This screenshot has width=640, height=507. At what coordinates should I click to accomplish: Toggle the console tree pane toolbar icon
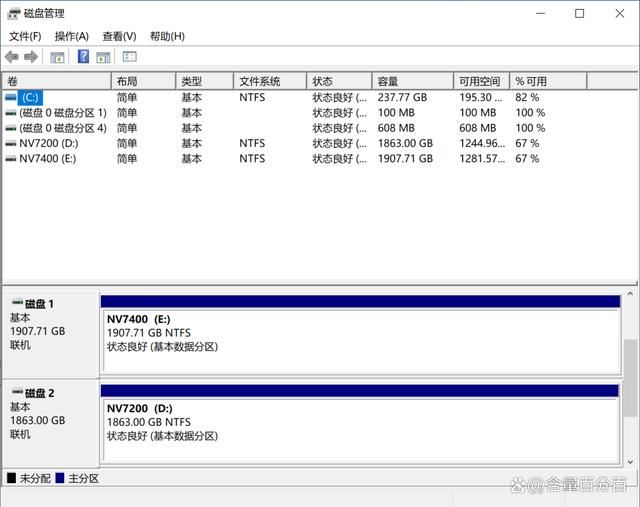pyautogui.click(x=57, y=57)
